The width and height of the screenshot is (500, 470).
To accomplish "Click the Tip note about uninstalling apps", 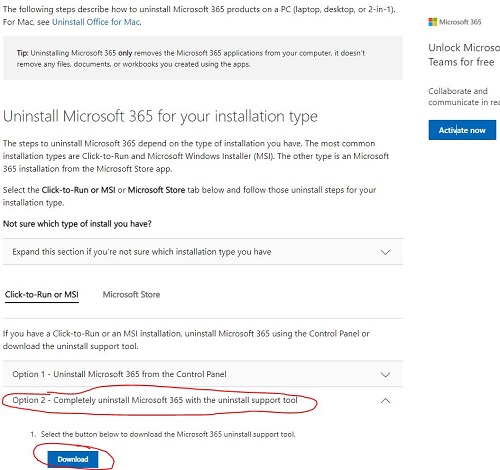I will (x=191, y=58).
